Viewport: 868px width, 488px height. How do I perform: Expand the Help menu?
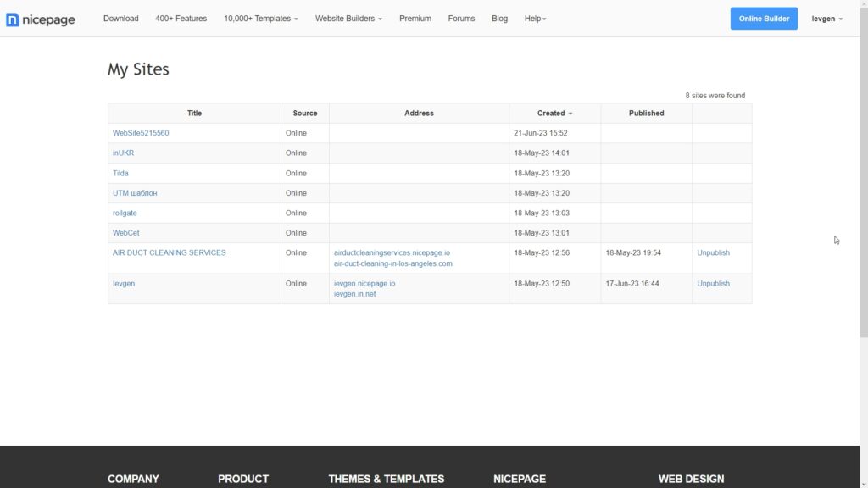(535, 19)
